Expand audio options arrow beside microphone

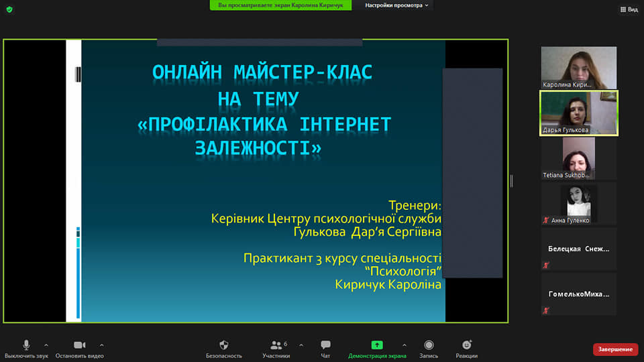(46, 345)
